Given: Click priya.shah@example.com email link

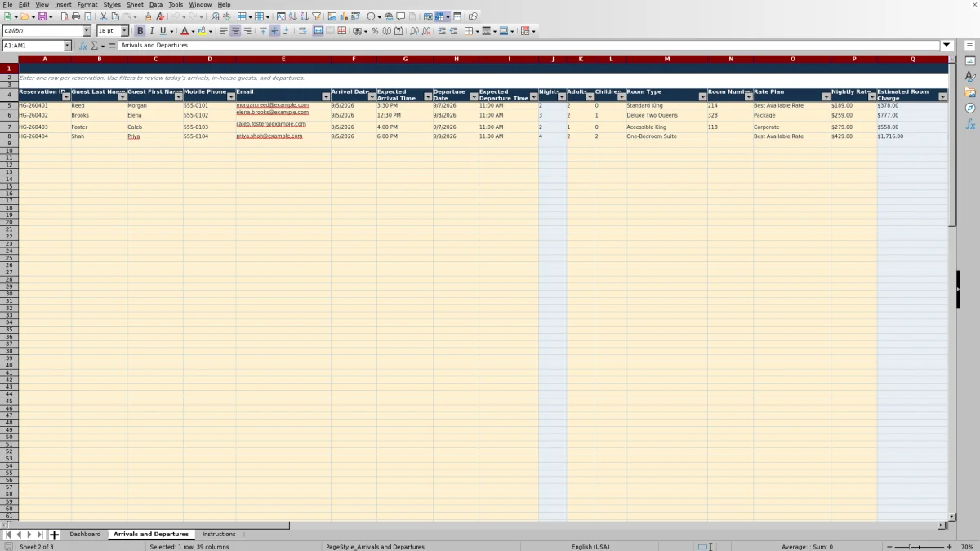Looking at the screenshot, I should [x=269, y=136].
